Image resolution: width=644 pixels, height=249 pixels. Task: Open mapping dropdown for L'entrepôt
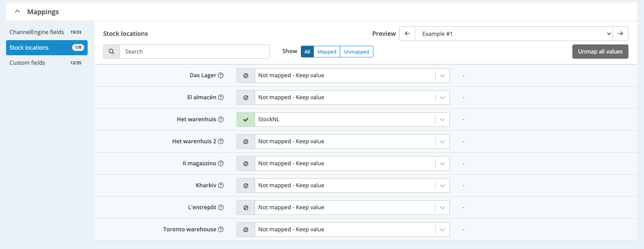[x=352, y=208]
